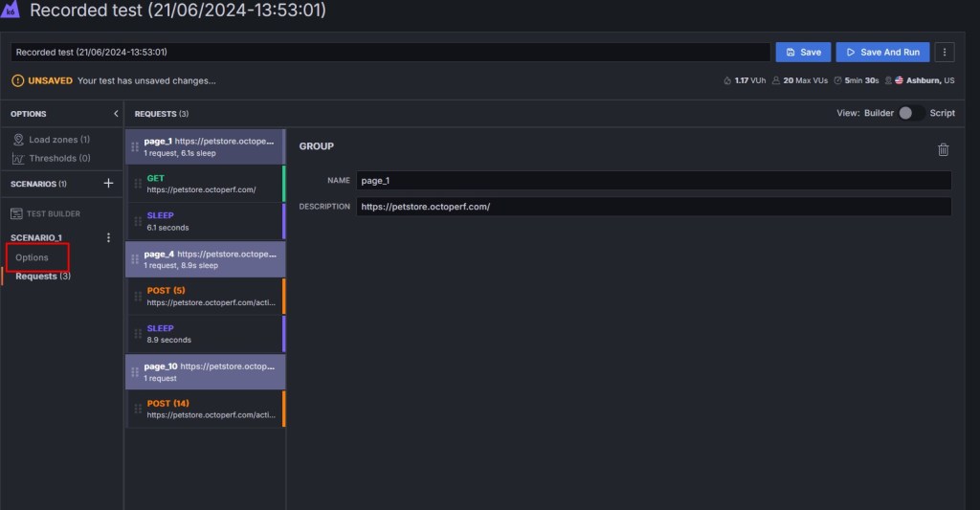Delete the group with trash icon
The height and width of the screenshot is (510, 980).
pos(943,149)
